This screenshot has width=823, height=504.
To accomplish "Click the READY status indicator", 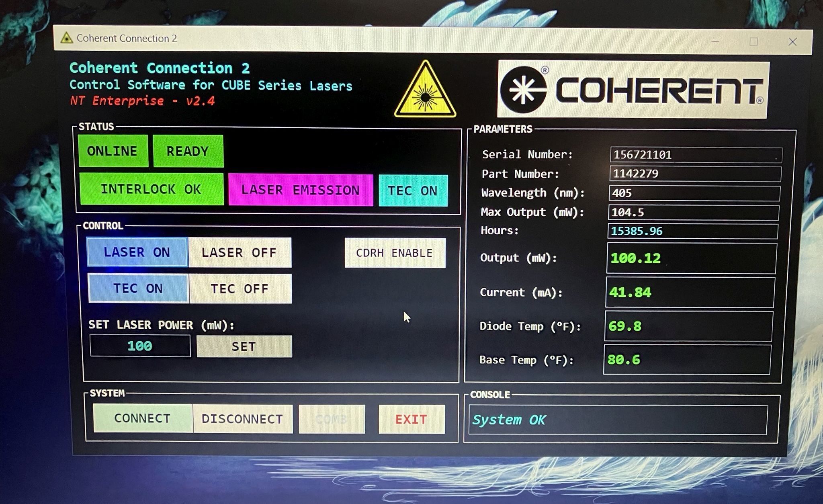I will [x=188, y=152].
